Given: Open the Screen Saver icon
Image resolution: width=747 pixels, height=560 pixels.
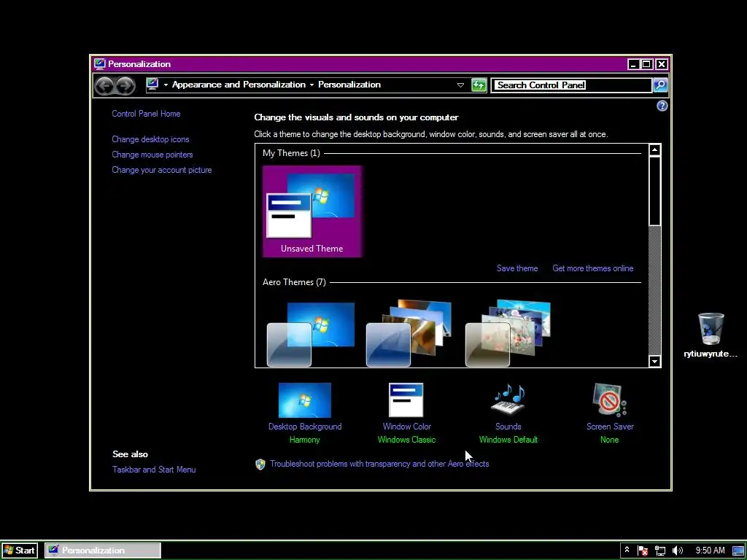Looking at the screenshot, I should [610, 400].
